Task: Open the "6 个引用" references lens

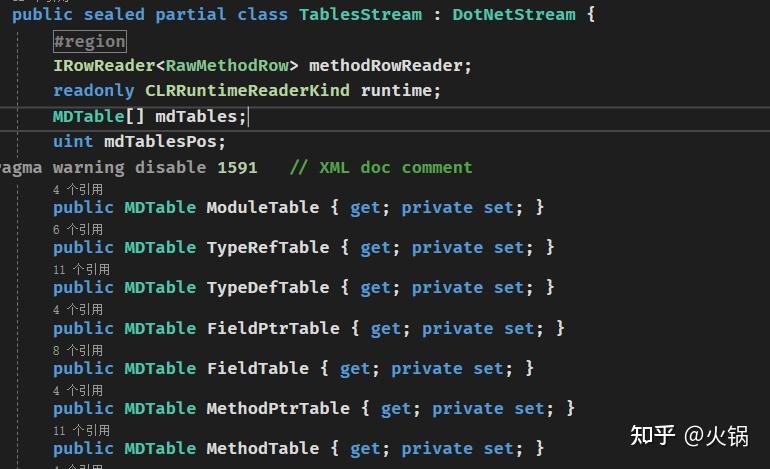Action: (x=77, y=229)
